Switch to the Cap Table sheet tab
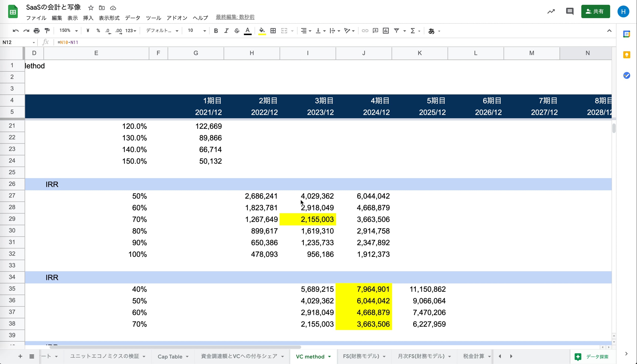Image resolution: width=637 pixels, height=364 pixels. pyautogui.click(x=170, y=356)
